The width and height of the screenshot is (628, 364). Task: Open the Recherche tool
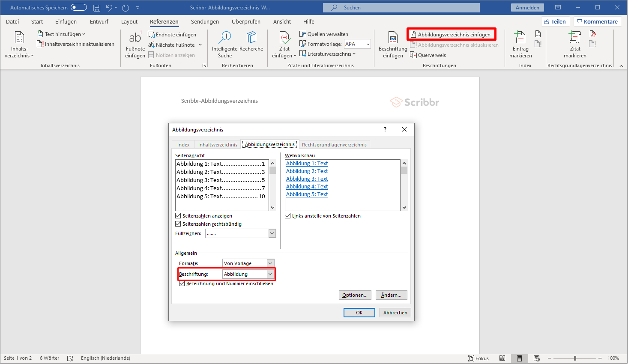click(251, 42)
